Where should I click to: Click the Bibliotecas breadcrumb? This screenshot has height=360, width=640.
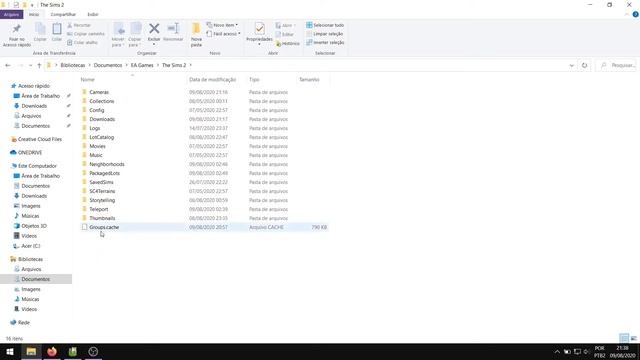73,65
